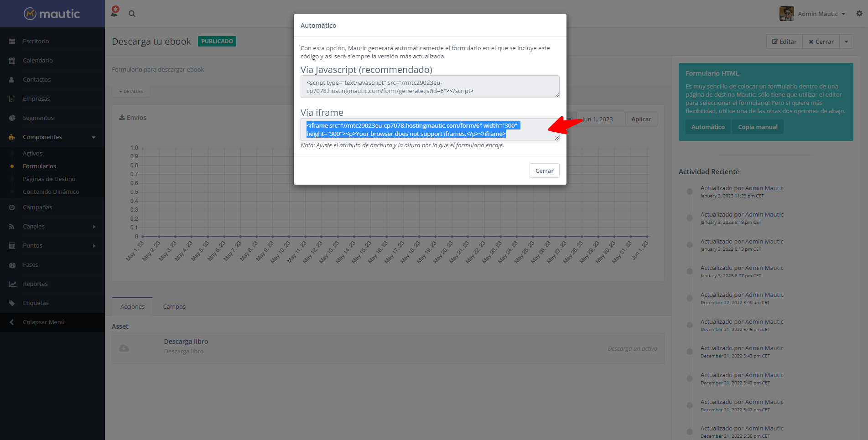This screenshot has width=868, height=440.
Task: Open Páginas de Destino
Action: point(49,179)
